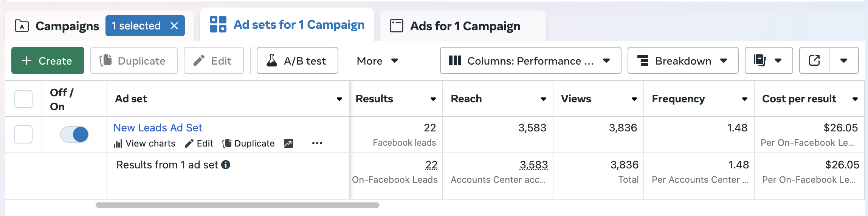Viewport: 868px width, 216px height.
Task: Clear the 1 selected campaign filter
Action: [x=174, y=26]
